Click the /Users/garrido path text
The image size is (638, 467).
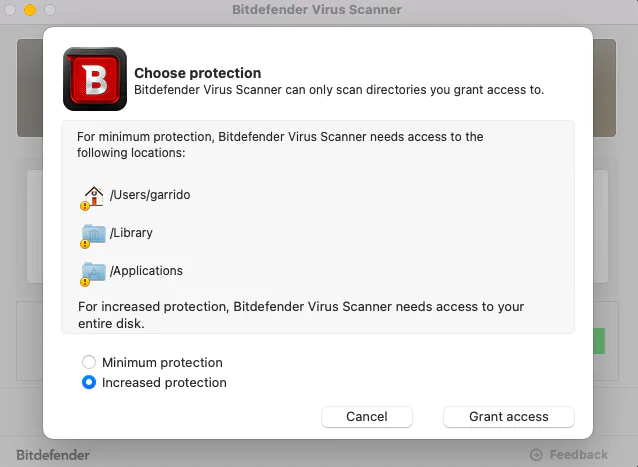click(x=150, y=195)
